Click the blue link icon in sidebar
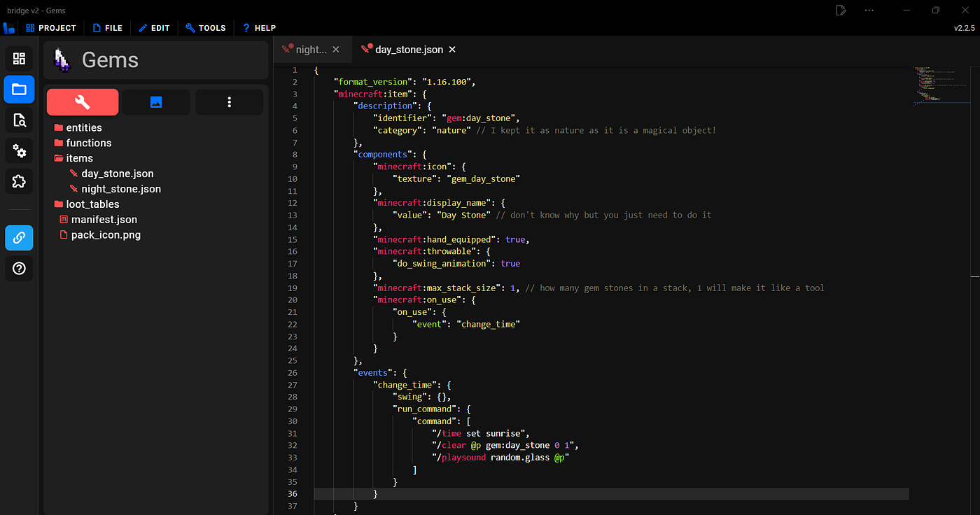This screenshot has height=515, width=980. pyautogui.click(x=19, y=238)
